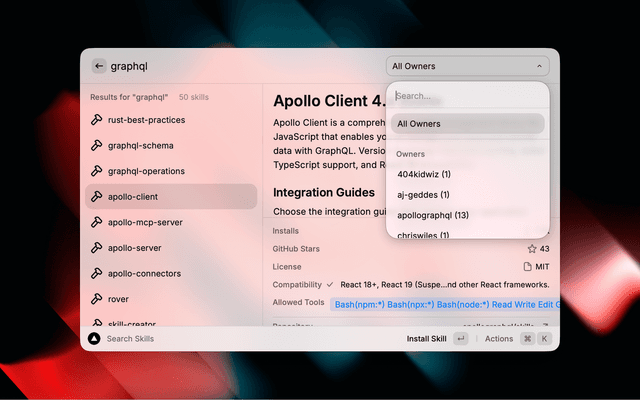Pick aj-geddes from the owners list
The image size is (640, 400).
423,194
